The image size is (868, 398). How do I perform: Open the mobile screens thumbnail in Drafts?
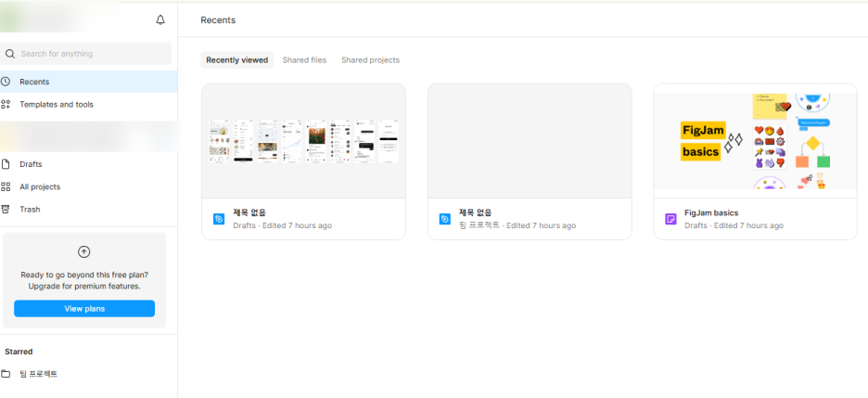(x=303, y=141)
